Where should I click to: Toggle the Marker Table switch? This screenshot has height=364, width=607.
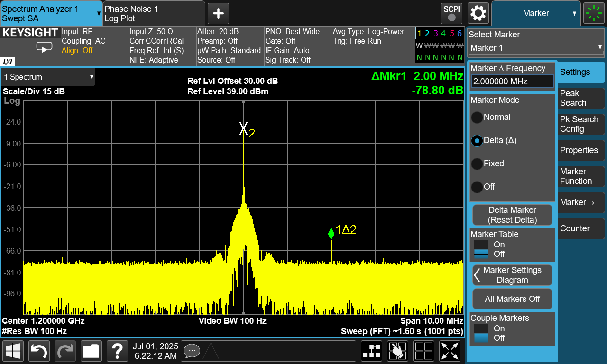[x=481, y=249]
